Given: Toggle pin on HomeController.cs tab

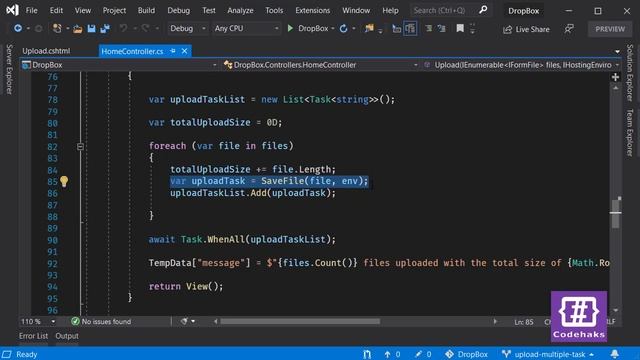Looking at the screenshot, I should [x=173, y=51].
